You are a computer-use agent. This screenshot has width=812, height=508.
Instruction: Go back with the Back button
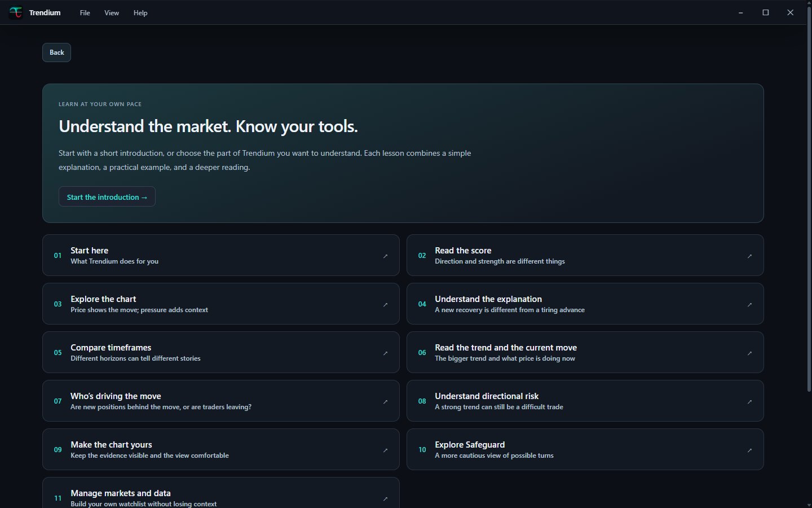point(56,52)
